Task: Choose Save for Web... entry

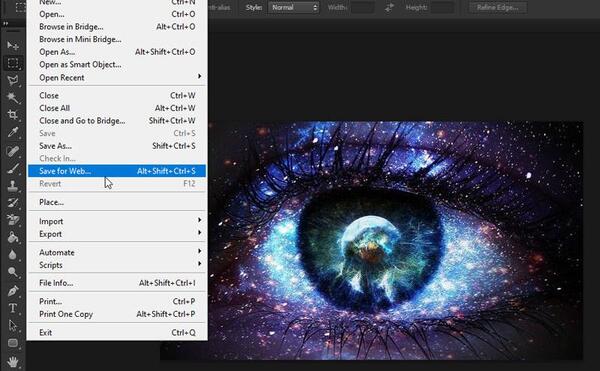Action: tap(117, 171)
